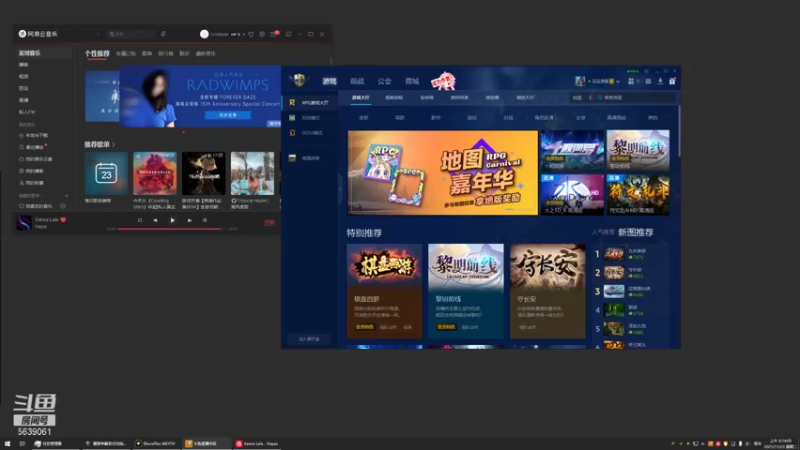Expand the NetEase account dropdown arrow
800x450 pixels.
click(243, 35)
